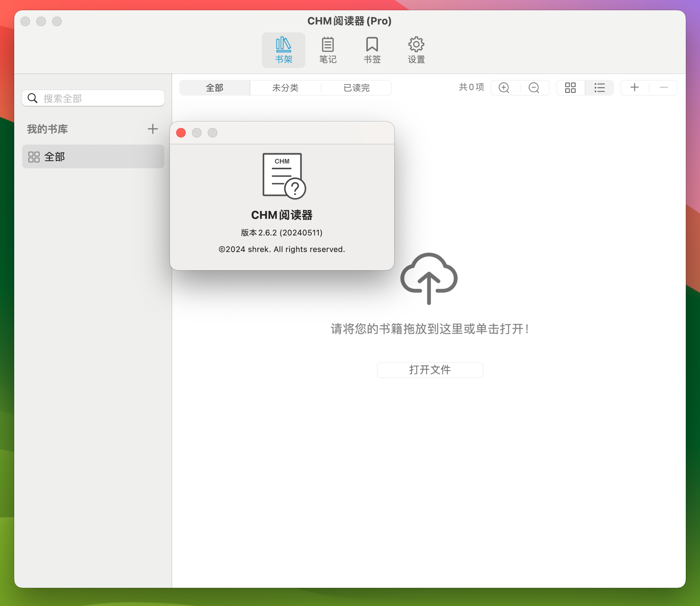Open the 笔记 (Notes) panel
Image resolution: width=700 pixels, height=606 pixels.
point(327,50)
